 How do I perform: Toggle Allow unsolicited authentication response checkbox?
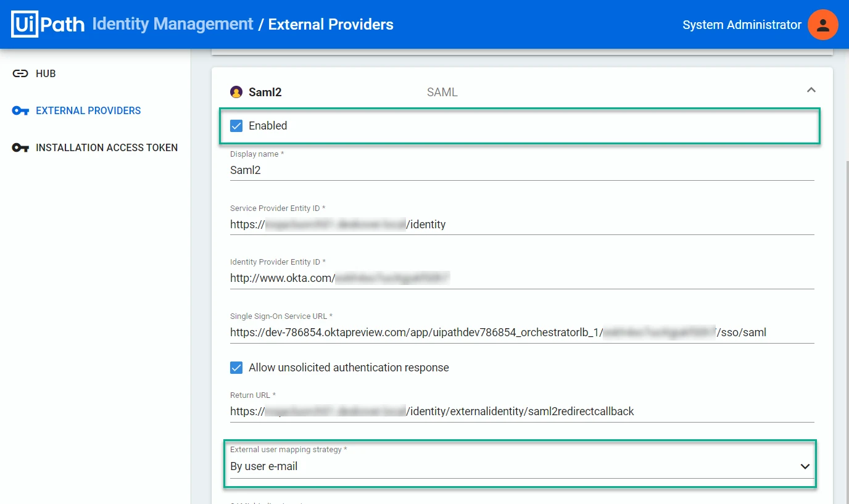236,368
